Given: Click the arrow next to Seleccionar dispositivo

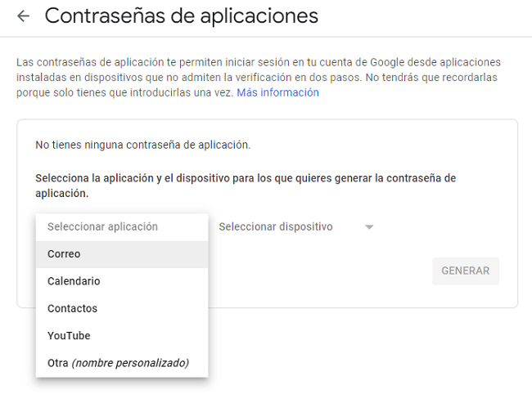Looking at the screenshot, I should tap(369, 227).
